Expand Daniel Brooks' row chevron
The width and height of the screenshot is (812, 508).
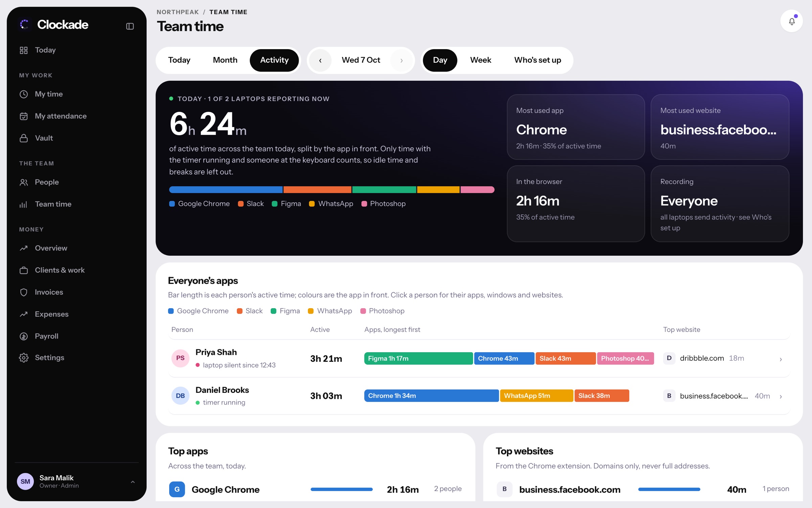coord(781,396)
